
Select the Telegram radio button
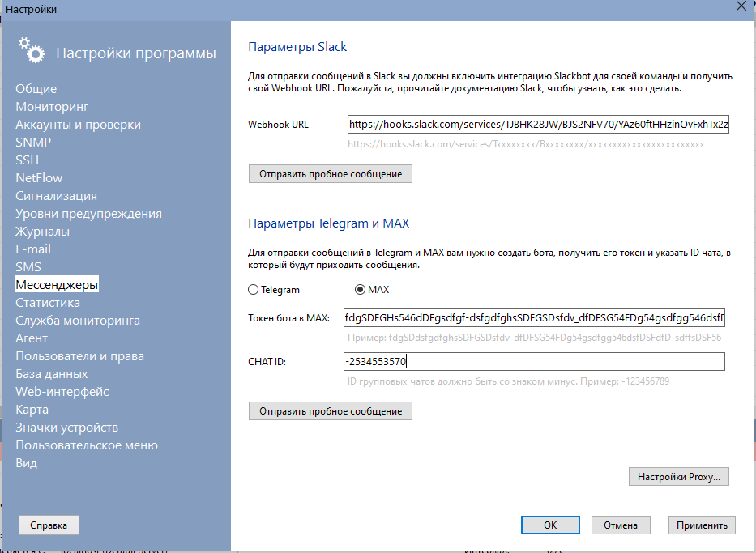click(x=254, y=290)
